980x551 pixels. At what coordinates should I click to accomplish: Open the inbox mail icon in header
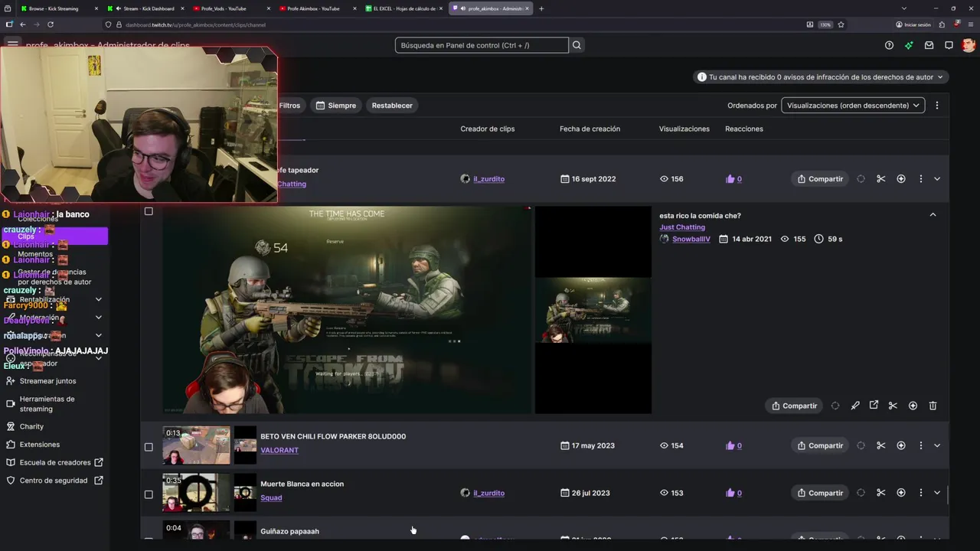pos(929,45)
